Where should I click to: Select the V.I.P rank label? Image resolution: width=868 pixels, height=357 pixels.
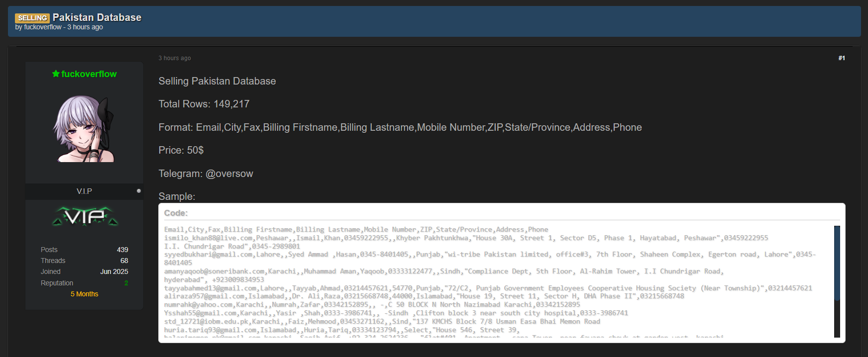[x=84, y=191]
